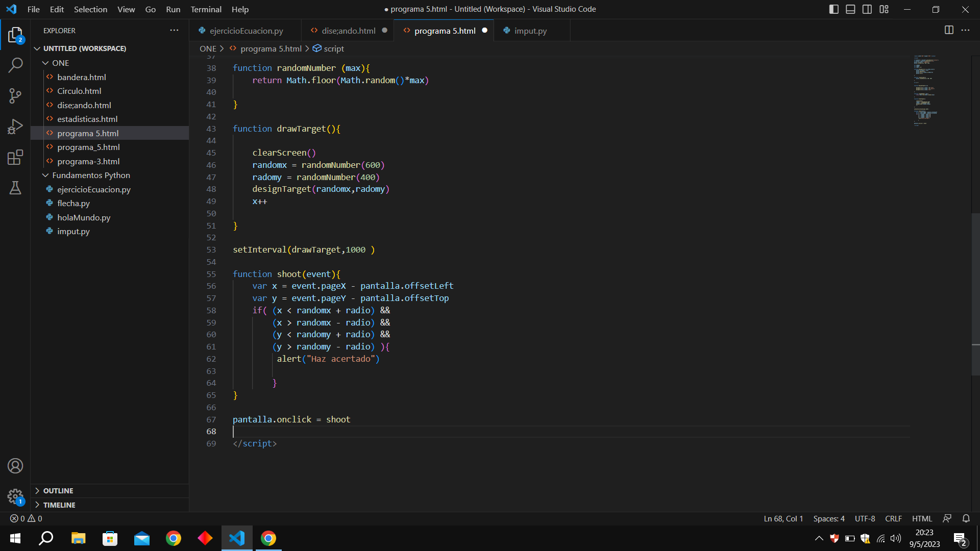Change HTML language mode
The width and height of the screenshot is (980, 551).
(922, 518)
